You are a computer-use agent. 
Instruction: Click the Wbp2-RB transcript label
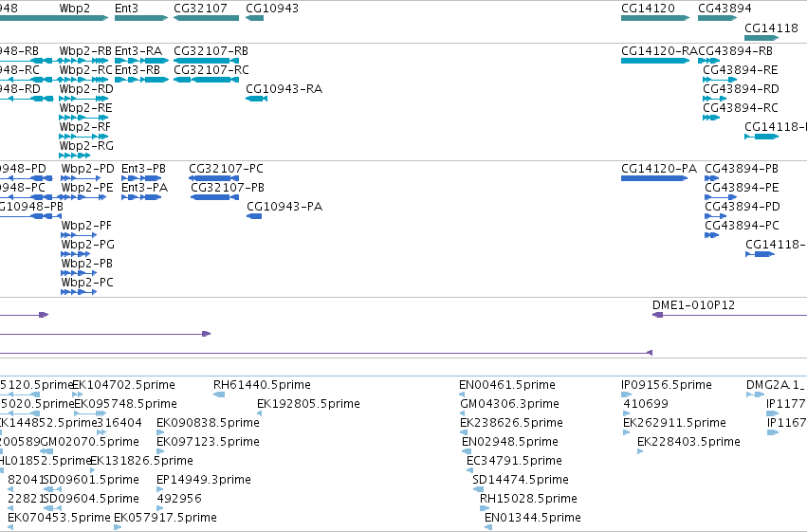click(x=85, y=51)
